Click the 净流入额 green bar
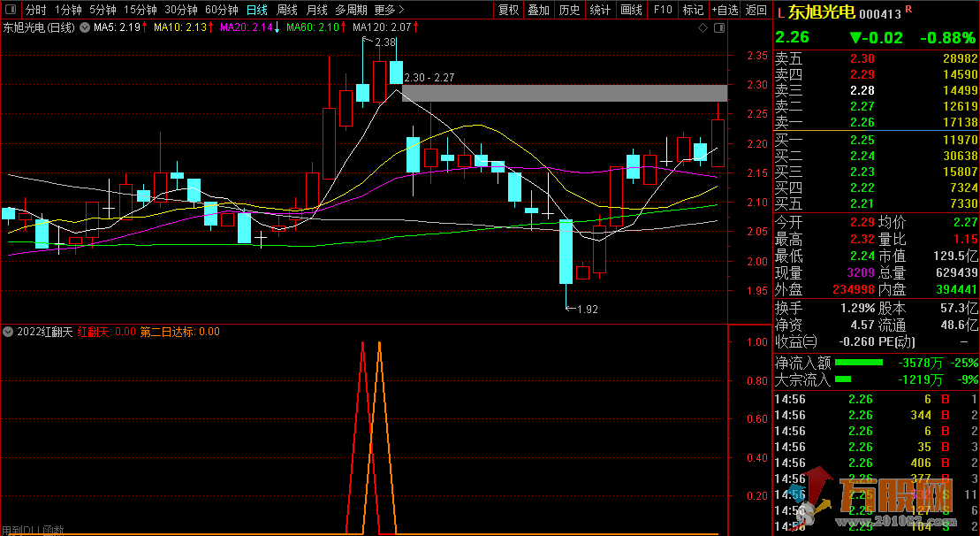Viewport: 980px width, 536px height. (859, 363)
